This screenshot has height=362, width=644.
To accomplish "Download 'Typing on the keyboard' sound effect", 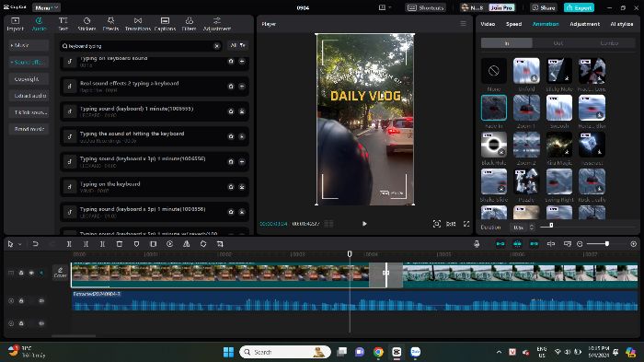I will click(x=242, y=187).
